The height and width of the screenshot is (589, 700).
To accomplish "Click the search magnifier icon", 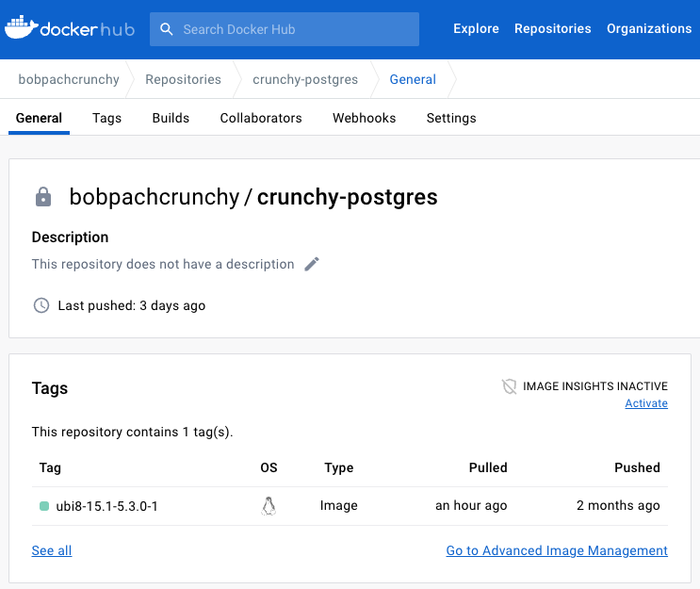I will tap(167, 29).
